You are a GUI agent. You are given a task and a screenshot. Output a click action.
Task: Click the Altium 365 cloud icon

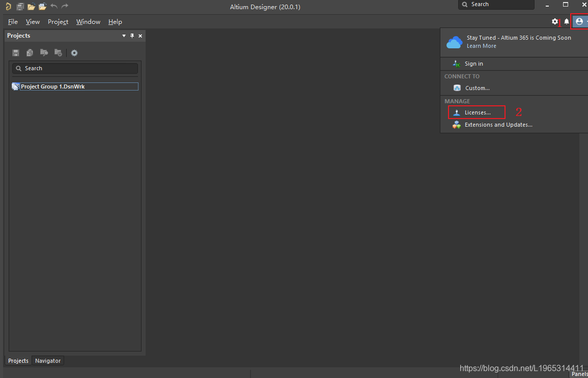point(454,42)
